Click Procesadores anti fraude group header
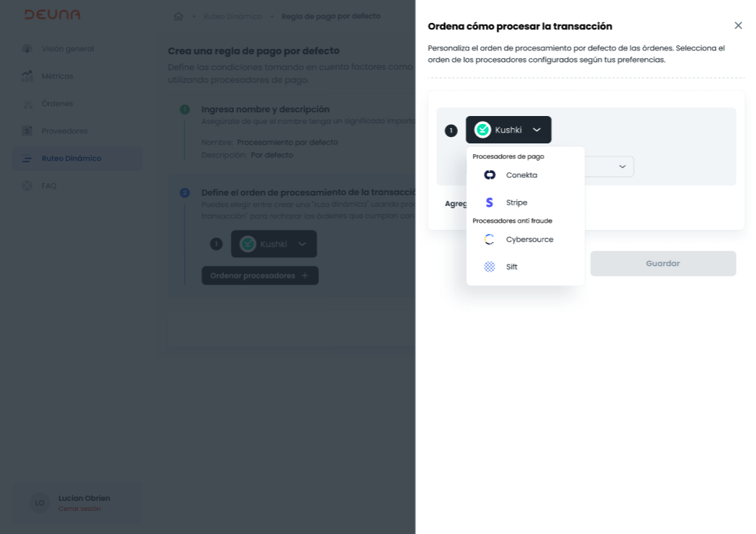Image resolution: width=756 pixels, height=534 pixels. pos(512,221)
